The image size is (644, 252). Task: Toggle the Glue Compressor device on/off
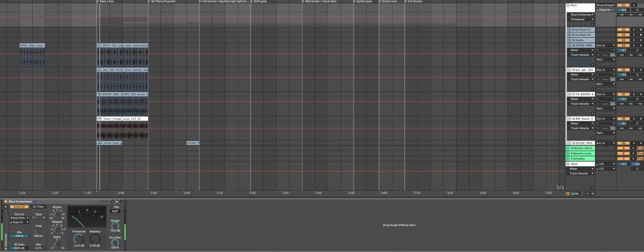pyautogui.click(x=6, y=202)
